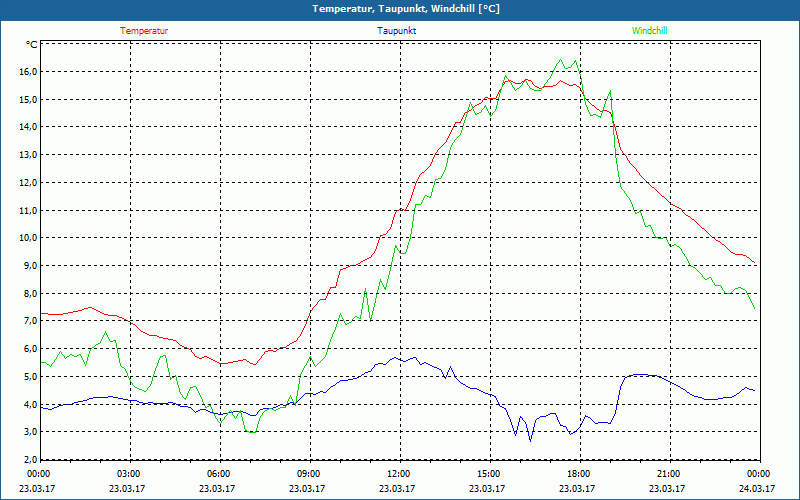The image size is (800, 500).
Task: Click the 10,0 y-axis value
Action: click(x=28, y=238)
